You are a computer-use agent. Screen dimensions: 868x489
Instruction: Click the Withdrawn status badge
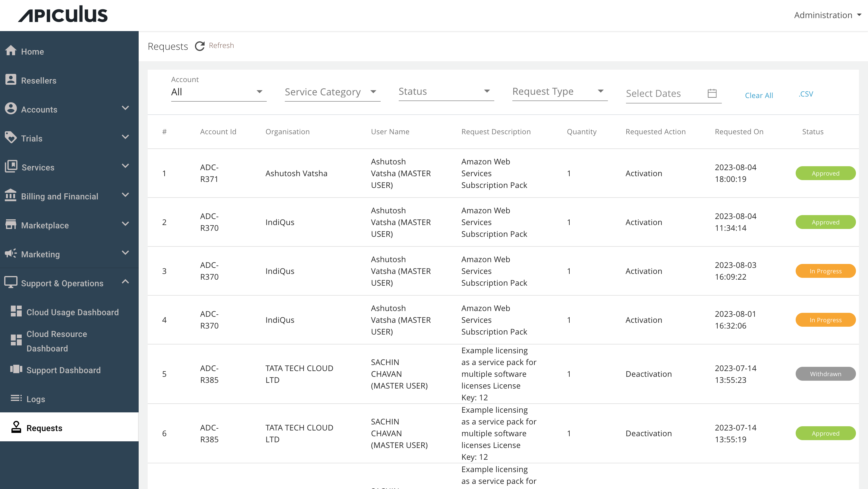pos(826,374)
